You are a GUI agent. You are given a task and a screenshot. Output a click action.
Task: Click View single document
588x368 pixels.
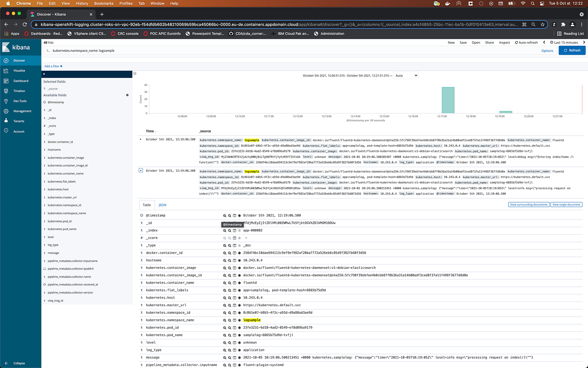[566, 205]
